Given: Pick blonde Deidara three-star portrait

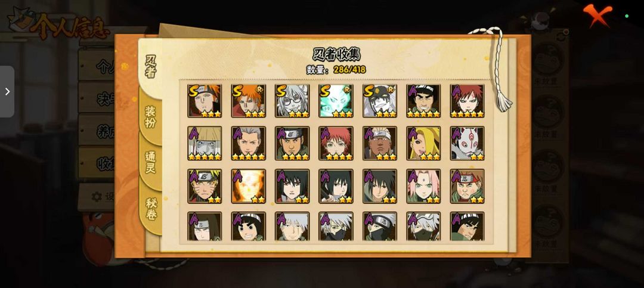Looking at the screenshot, I should [x=423, y=143].
